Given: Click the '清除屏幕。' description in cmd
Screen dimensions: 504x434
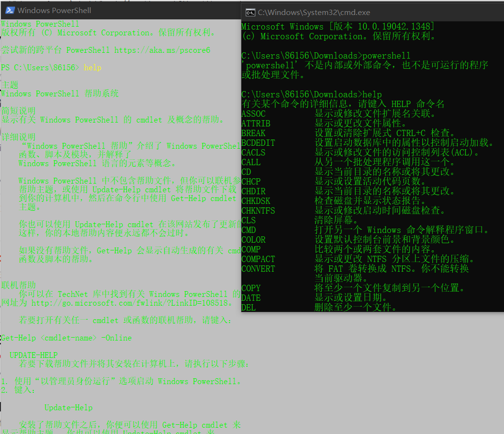Looking at the screenshot, I should tap(336, 220).
